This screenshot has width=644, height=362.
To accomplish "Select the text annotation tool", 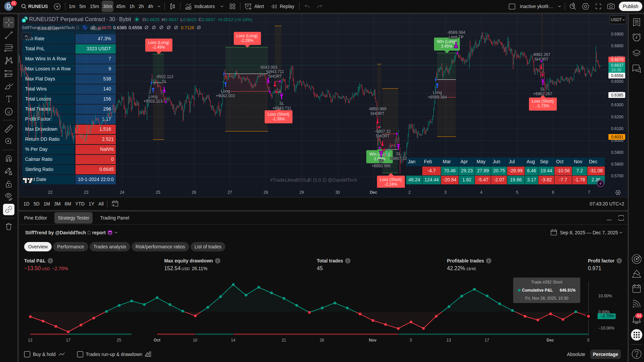I will [x=9, y=99].
